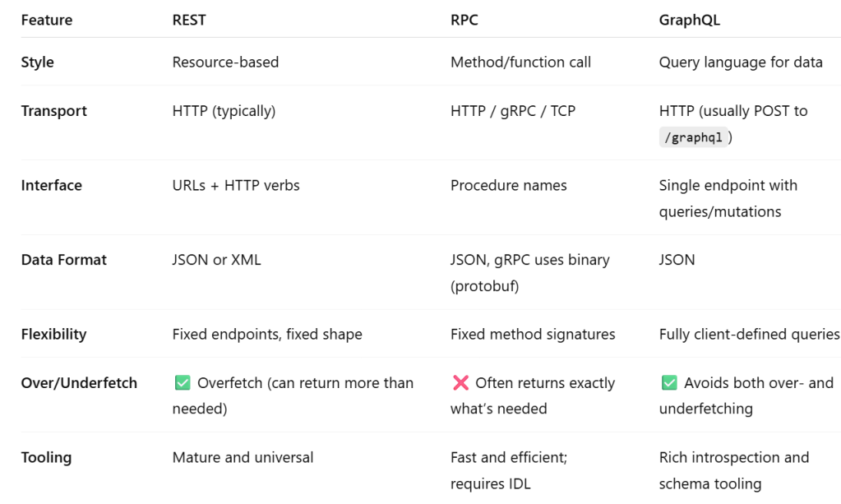Click the Tooling row label
The width and height of the screenshot is (841, 504).
pyautogui.click(x=47, y=457)
